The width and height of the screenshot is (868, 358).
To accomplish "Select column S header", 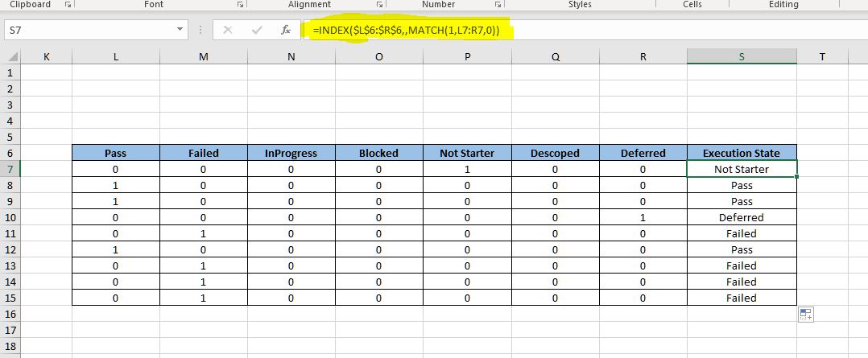I will pos(742,56).
